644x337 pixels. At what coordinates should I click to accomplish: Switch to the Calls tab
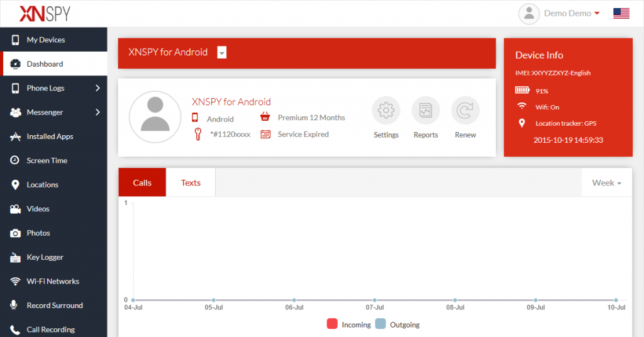142,182
